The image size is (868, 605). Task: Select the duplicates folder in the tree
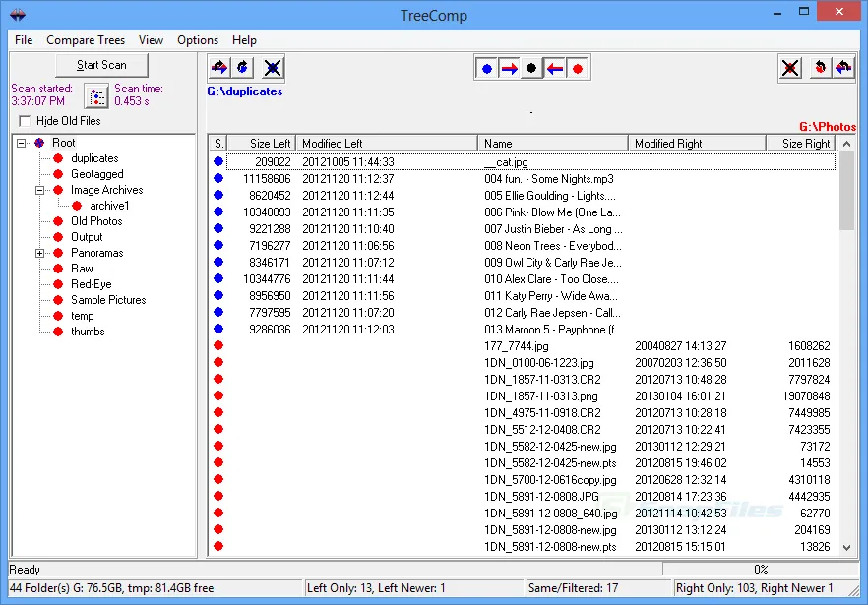(94, 158)
